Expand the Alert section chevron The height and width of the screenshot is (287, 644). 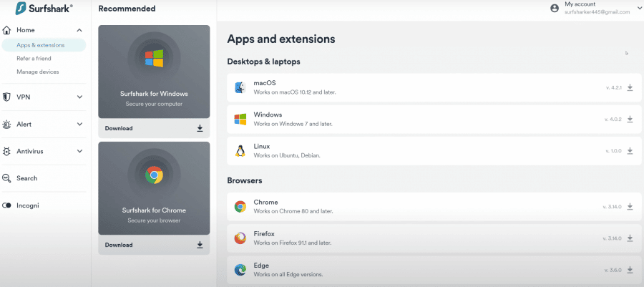point(79,125)
